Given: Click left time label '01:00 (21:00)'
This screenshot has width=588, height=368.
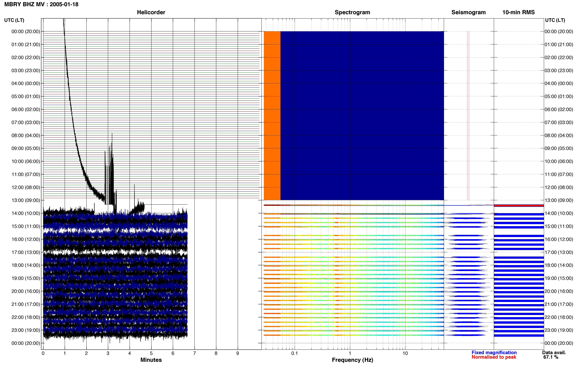Looking at the screenshot, I should [26, 45].
